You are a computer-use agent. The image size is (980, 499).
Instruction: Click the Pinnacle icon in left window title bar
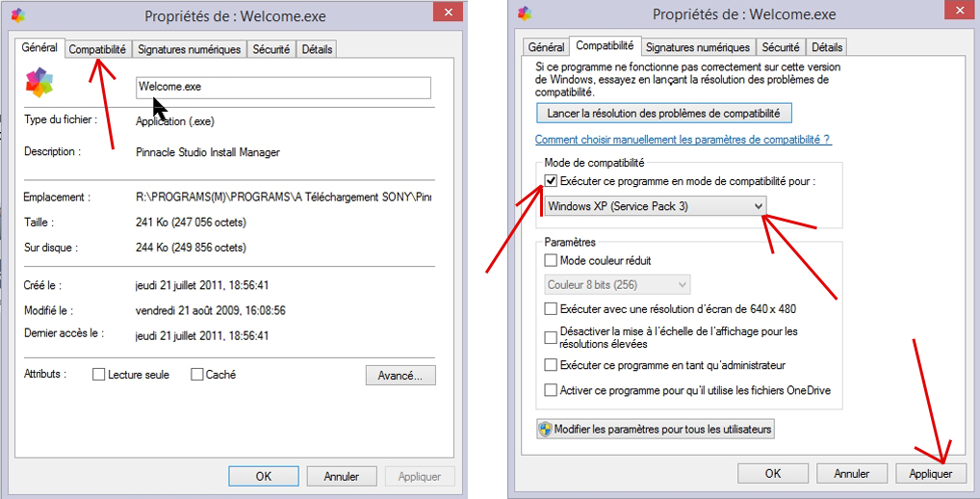coord(18,15)
